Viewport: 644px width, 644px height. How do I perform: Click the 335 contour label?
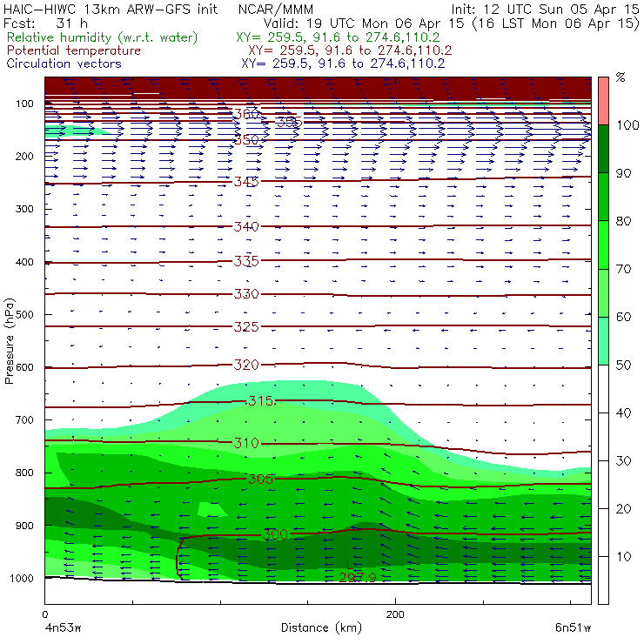pos(246,261)
